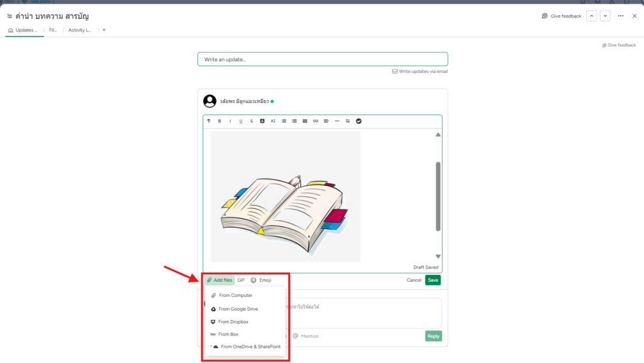
Task: Insert checklist with checkmark icon
Action: click(358, 121)
